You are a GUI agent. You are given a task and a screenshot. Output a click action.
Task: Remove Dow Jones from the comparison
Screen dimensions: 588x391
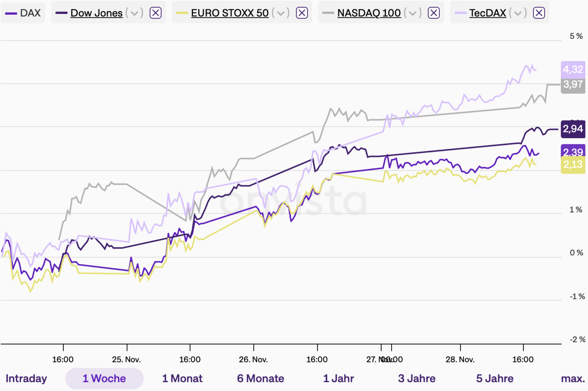(156, 13)
